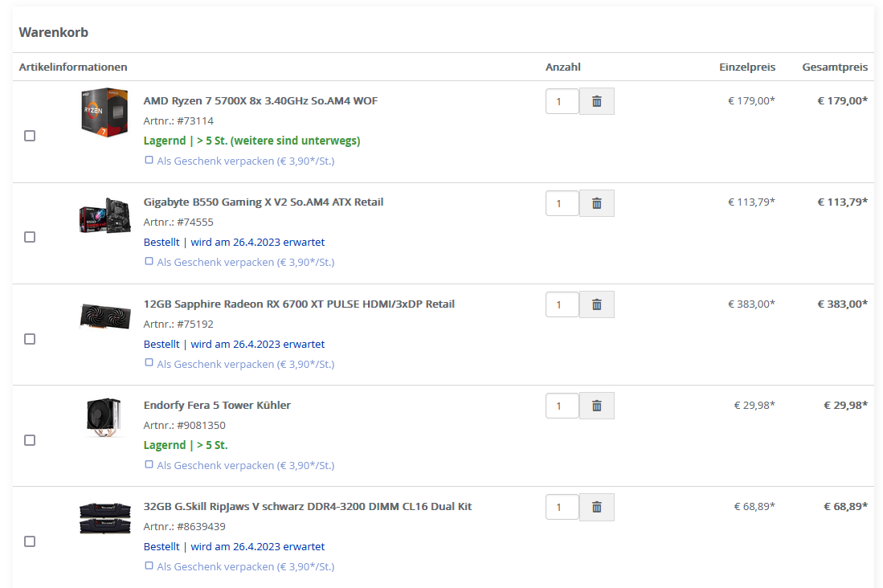Viewport: 883px width, 588px height.
Task: Open Endorfy Fera 5 Tower Kühler link
Action: [x=217, y=405]
